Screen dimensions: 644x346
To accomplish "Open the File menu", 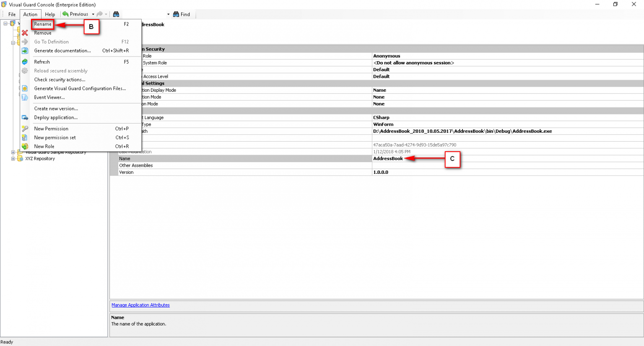I will point(11,14).
